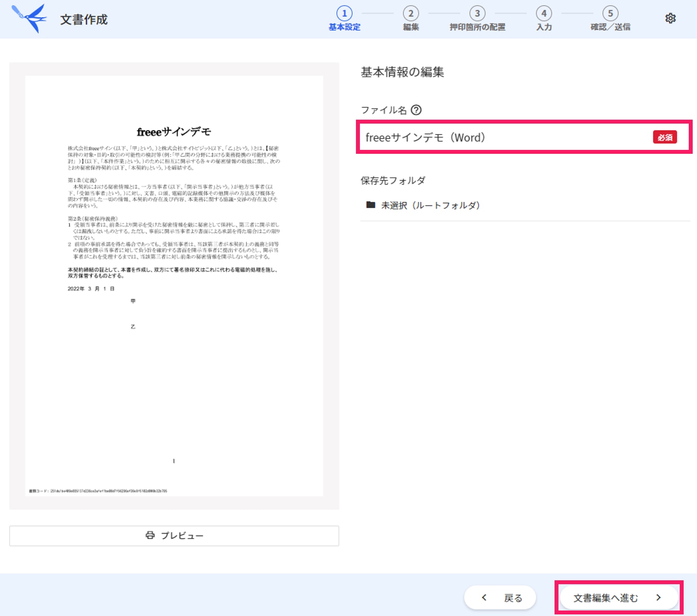The height and width of the screenshot is (616, 697).
Task: Open the プレビュー preview button
Action: (174, 536)
